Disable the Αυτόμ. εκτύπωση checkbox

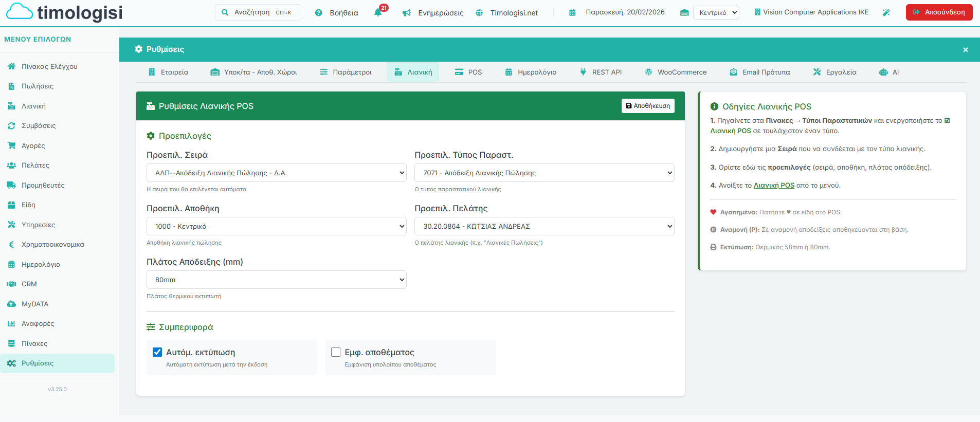point(157,352)
